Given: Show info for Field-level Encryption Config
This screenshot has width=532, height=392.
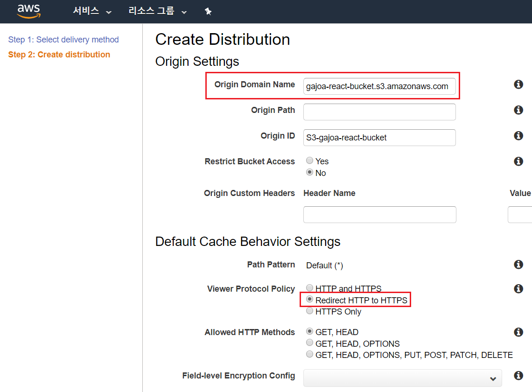Looking at the screenshot, I should [518, 375].
